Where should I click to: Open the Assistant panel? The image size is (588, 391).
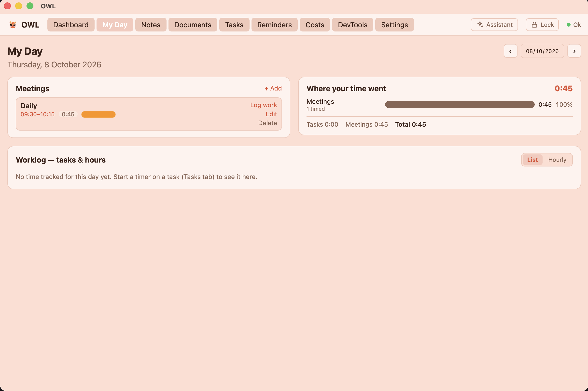(x=494, y=25)
